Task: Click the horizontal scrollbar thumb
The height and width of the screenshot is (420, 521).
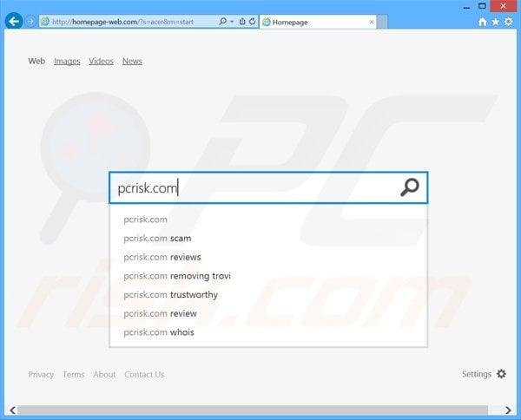Action: 253,410
